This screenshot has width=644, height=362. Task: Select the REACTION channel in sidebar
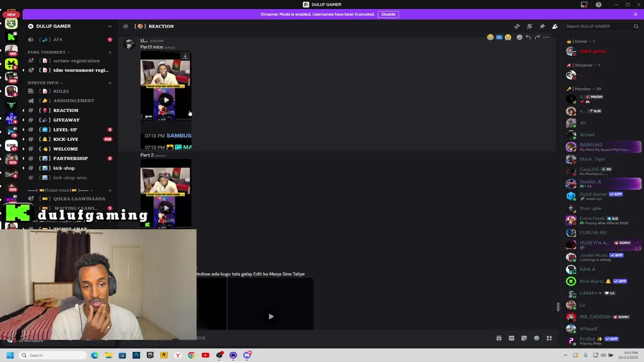pos(70,110)
